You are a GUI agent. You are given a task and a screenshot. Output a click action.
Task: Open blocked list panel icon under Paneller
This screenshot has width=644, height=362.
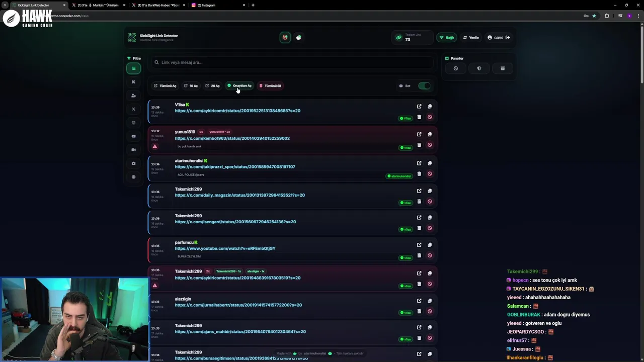click(x=456, y=68)
